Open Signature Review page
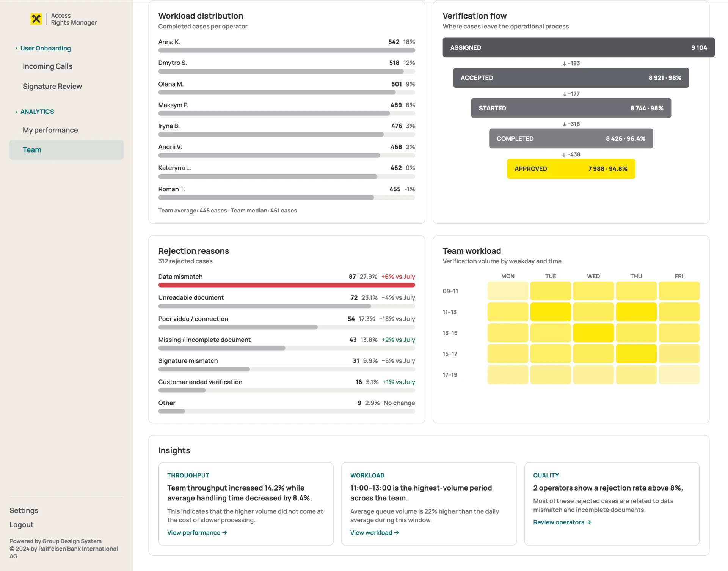The height and width of the screenshot is (571, 728). (52, 87)
